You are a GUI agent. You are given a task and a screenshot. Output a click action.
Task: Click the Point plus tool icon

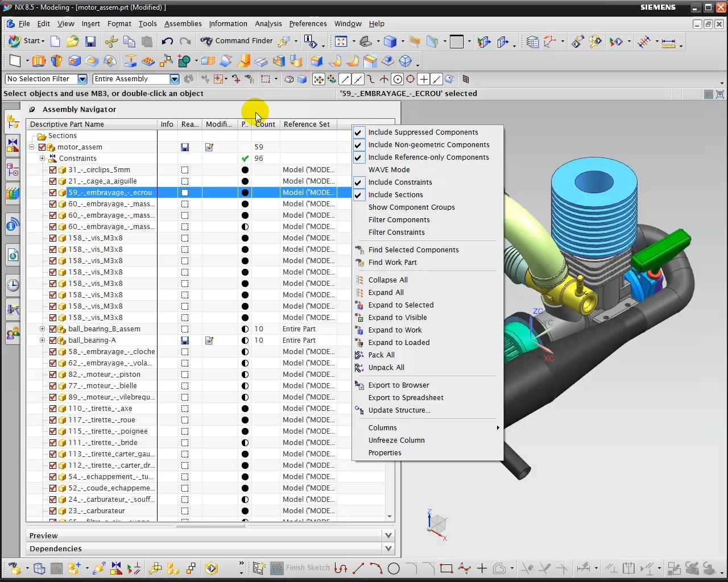[482, 568]
